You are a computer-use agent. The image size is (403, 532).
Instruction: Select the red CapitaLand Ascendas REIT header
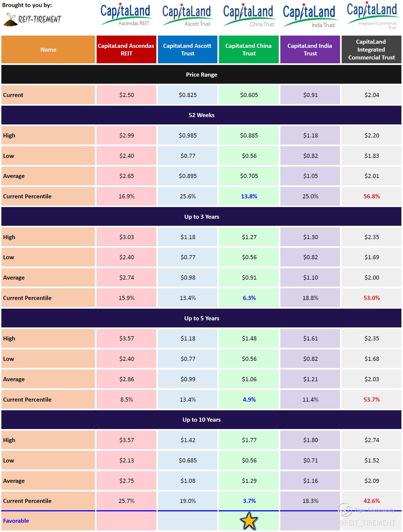[126, 50]
